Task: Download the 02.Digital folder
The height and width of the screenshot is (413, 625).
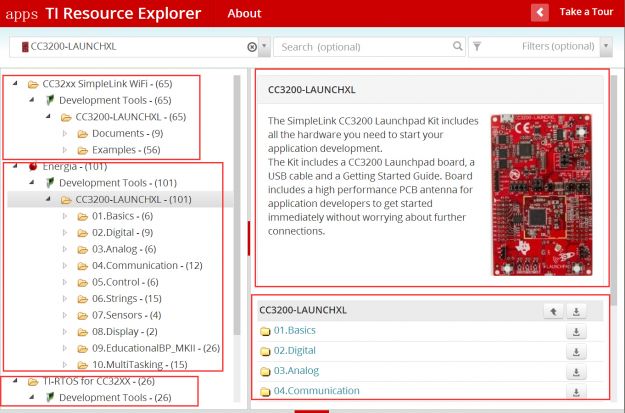Action: click(576, 352)
